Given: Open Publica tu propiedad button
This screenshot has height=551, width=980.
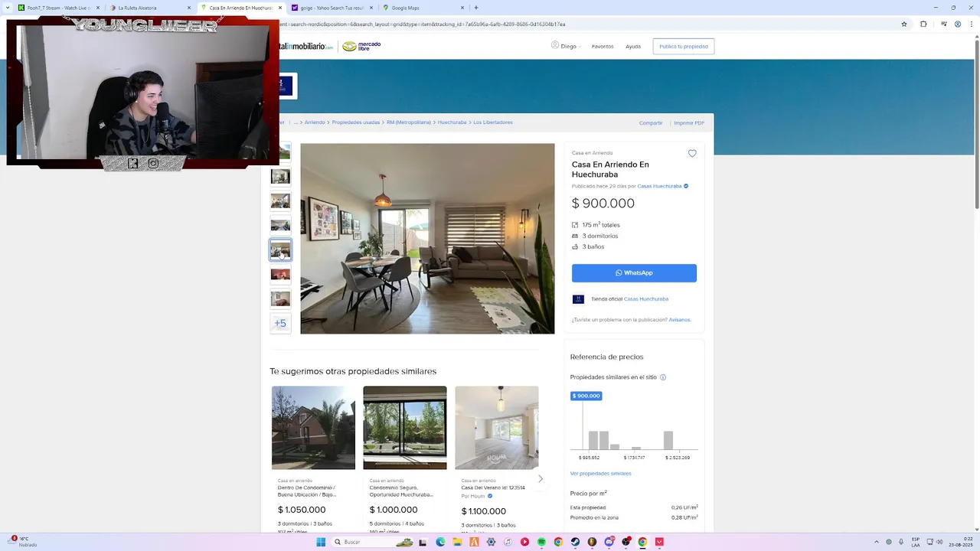Looking at the screenshot, I should tap(684, 47).
